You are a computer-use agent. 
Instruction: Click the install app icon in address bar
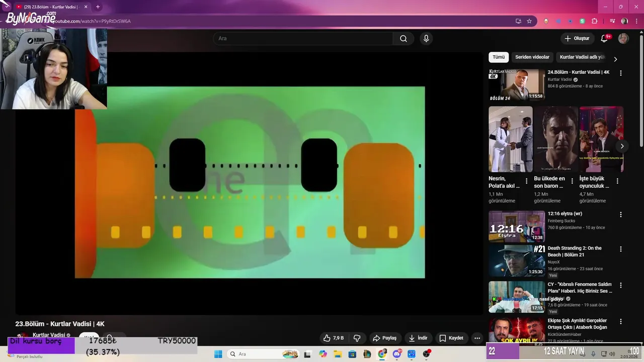(x=518, y=21)
